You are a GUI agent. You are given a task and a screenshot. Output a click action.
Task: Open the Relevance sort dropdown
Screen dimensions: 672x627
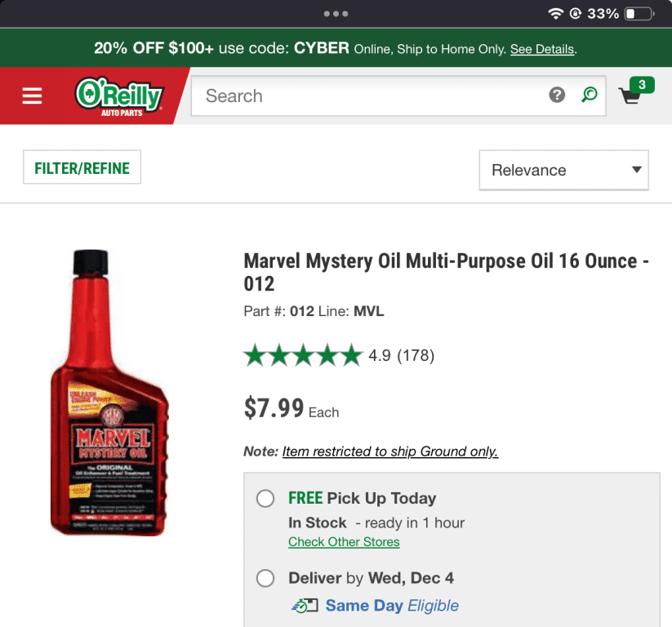pyautogui.click(x=563, y=170)
